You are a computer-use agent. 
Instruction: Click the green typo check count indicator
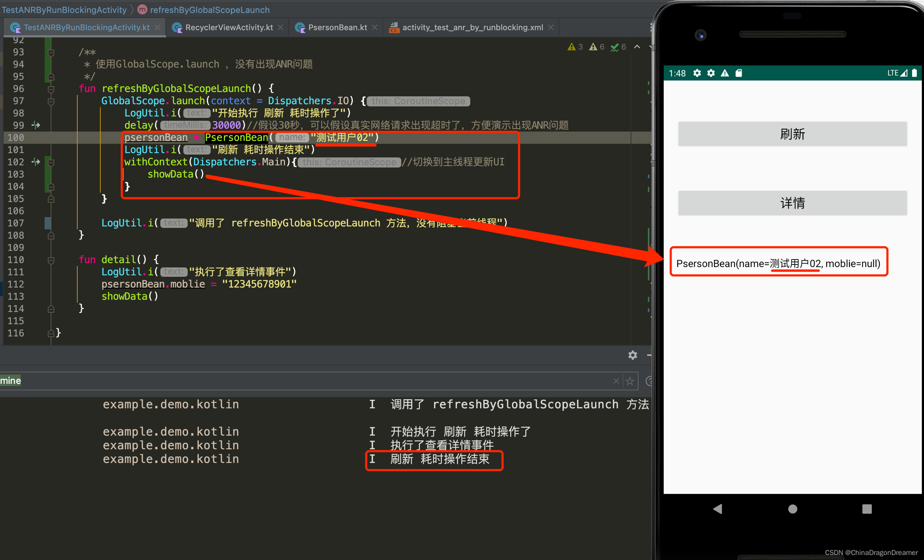click(x=618, y=47)
